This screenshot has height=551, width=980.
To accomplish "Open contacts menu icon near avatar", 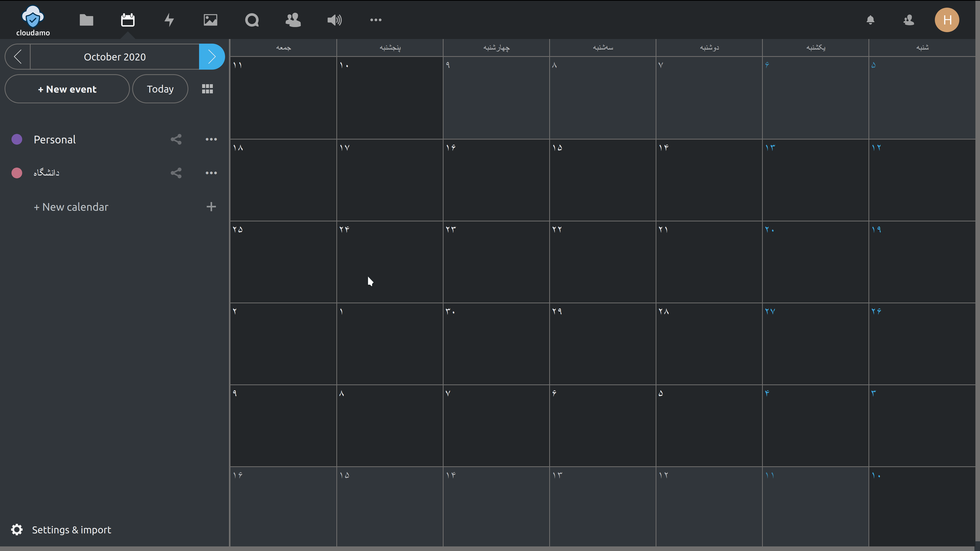I will (x=909, y=20).
